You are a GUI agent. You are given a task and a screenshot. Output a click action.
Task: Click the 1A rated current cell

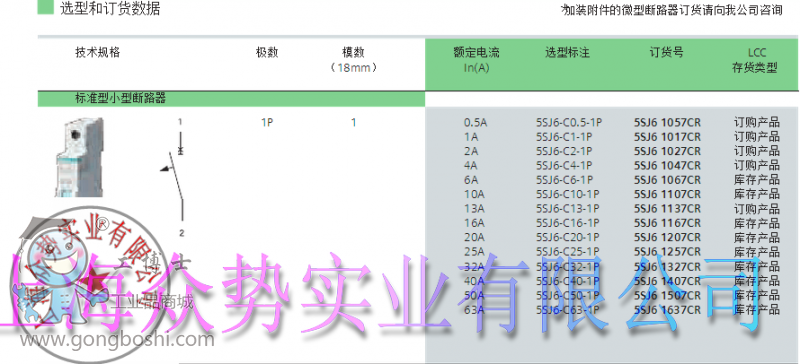tap(470, 137)
